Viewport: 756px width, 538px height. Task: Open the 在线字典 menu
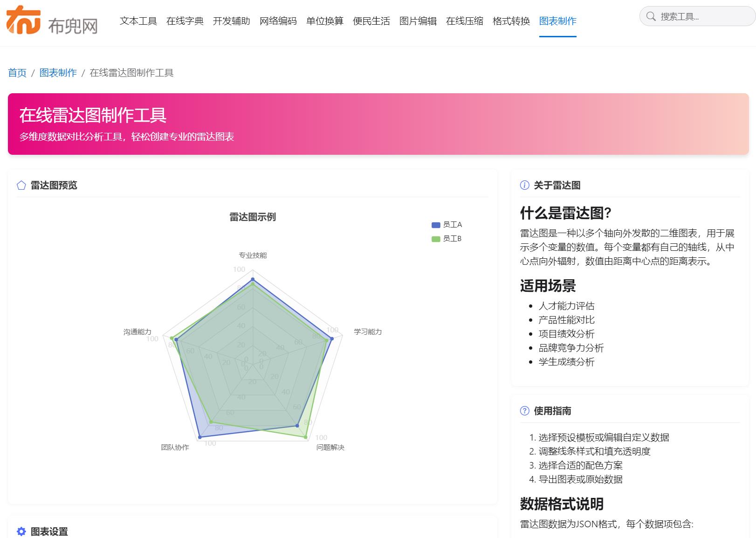(x=185, y=21)
